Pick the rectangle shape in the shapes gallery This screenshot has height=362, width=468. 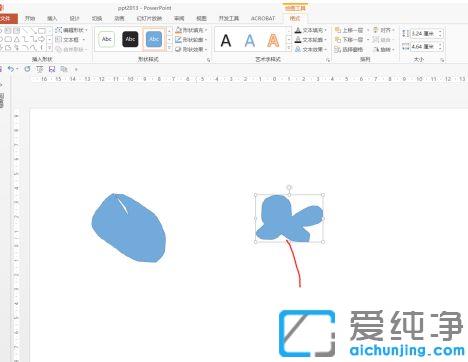click(x=42, y=31)
